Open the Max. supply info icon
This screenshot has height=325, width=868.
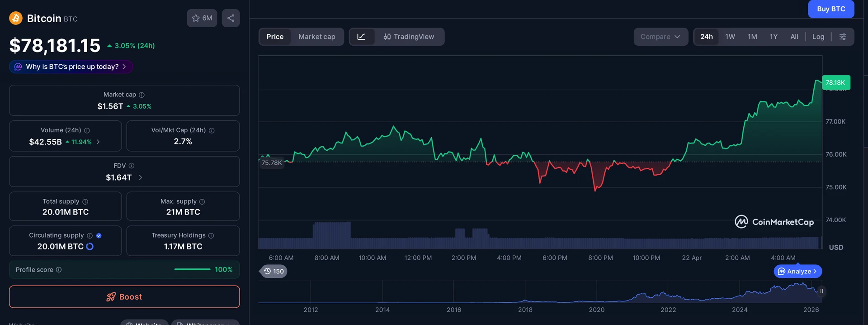point(202,201)
